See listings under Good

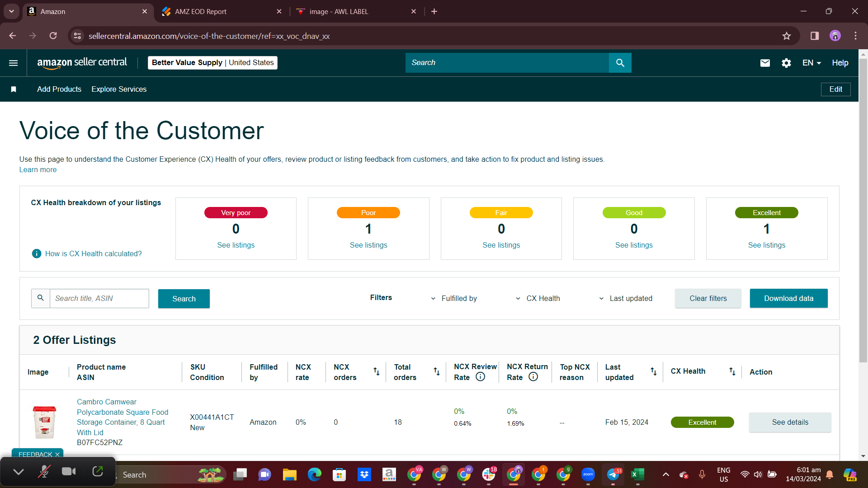tap(634, 245)
